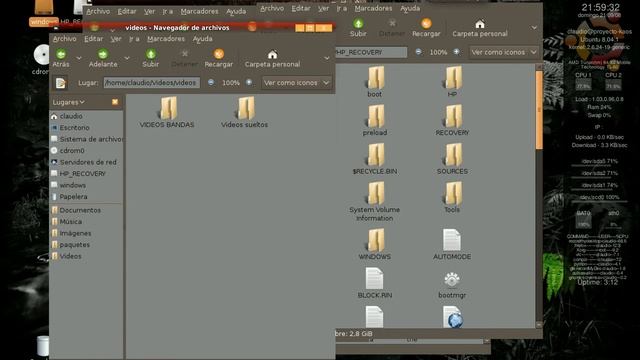The width and height of the screenshot is (640, 360).
Task: Click vertical scrollbar thumb in HP_RECOVERY window
Action: coord(539,109)
